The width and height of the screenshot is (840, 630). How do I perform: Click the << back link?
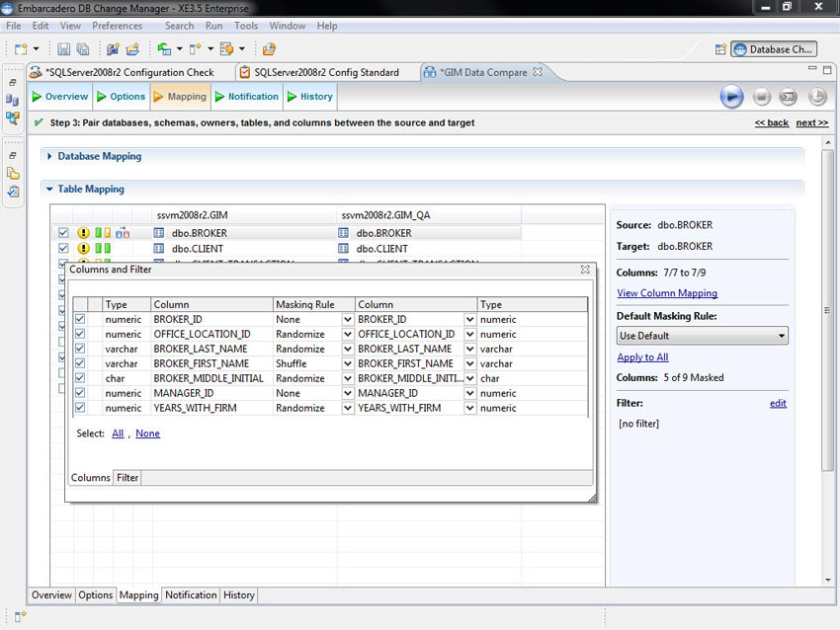(x=772, y=122)
